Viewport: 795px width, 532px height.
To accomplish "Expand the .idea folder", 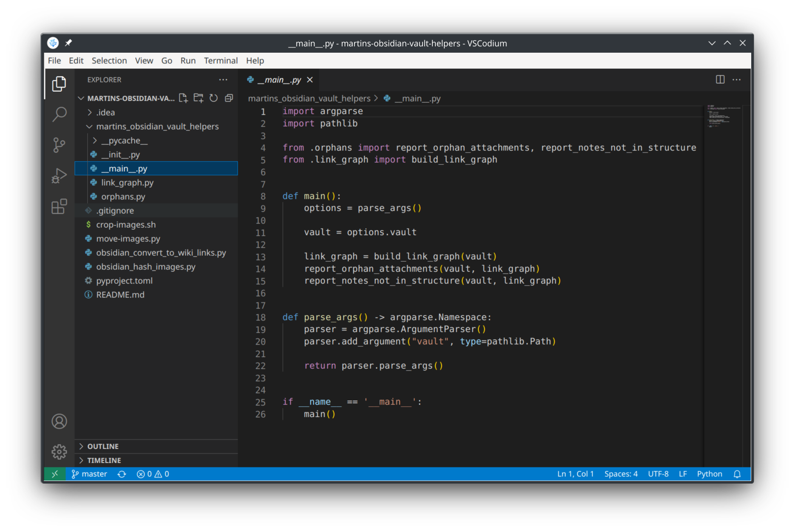I will tap(105, 112).
